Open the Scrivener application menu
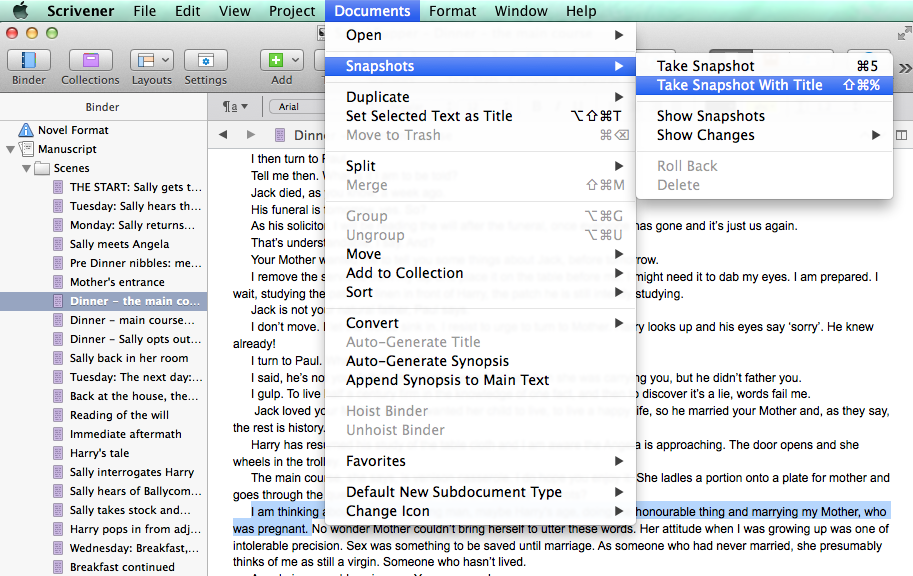 pos(80,11)
